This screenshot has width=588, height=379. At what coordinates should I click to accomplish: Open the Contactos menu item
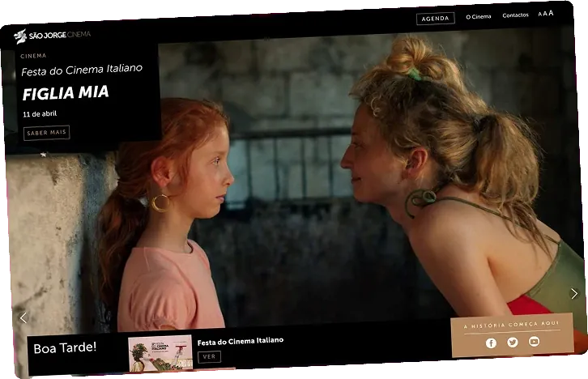[x=515, y=15]
